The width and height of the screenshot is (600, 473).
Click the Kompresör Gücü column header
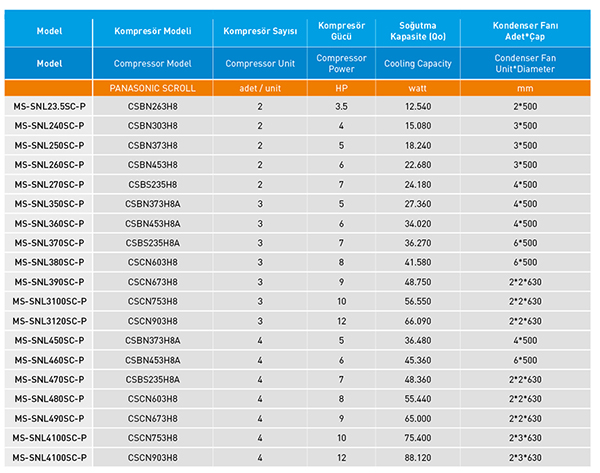[x=341, y=30]
